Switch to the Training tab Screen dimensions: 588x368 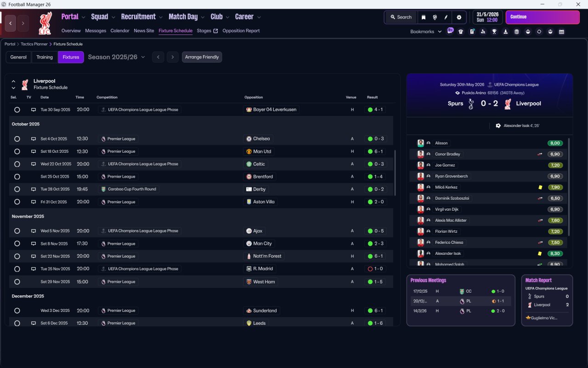point(45,57)
